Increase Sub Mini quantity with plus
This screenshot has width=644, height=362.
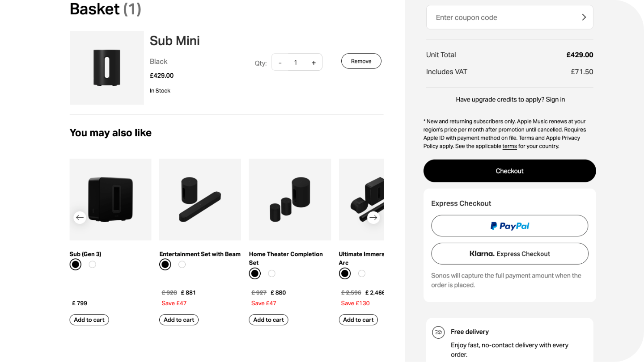tap(314, 63)
